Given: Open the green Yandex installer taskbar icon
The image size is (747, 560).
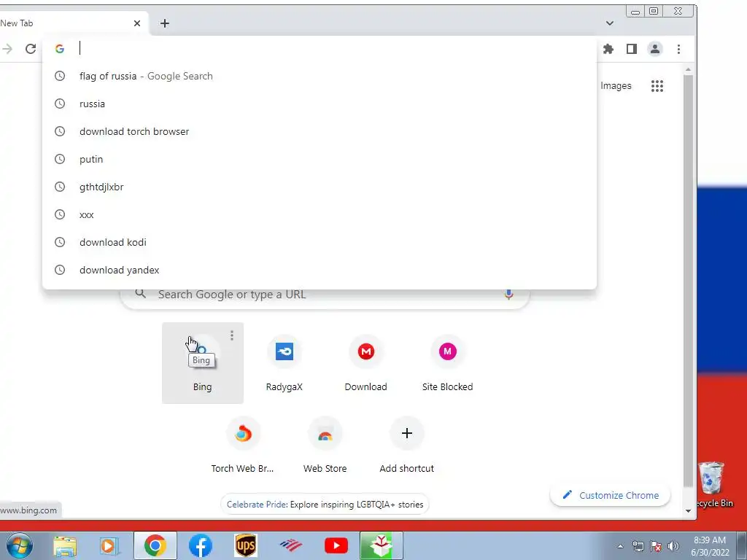Looking at the screenshot, I should [x=381, y=545].
